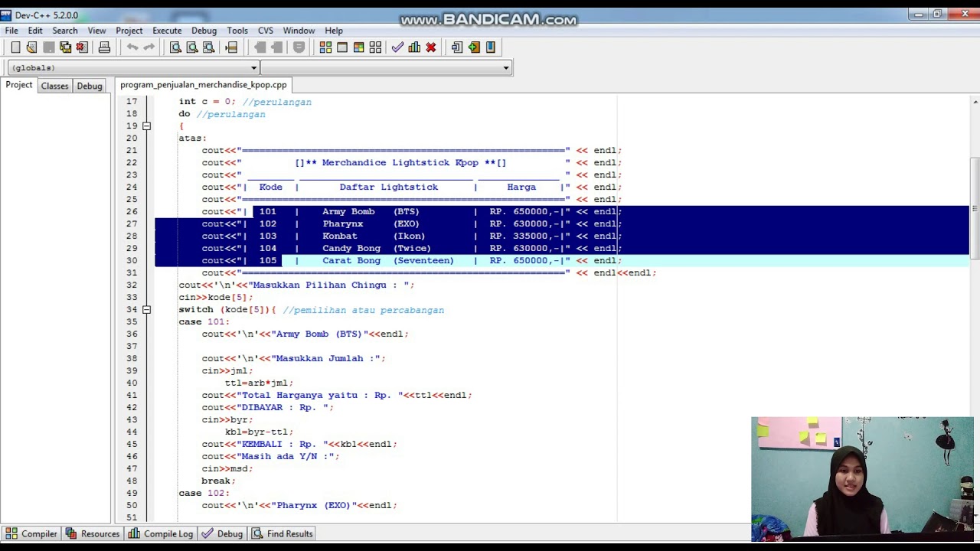Screen dimensions: 980x551
Task: Collapse the switch fold at line 34
Action: pos(146,310)
